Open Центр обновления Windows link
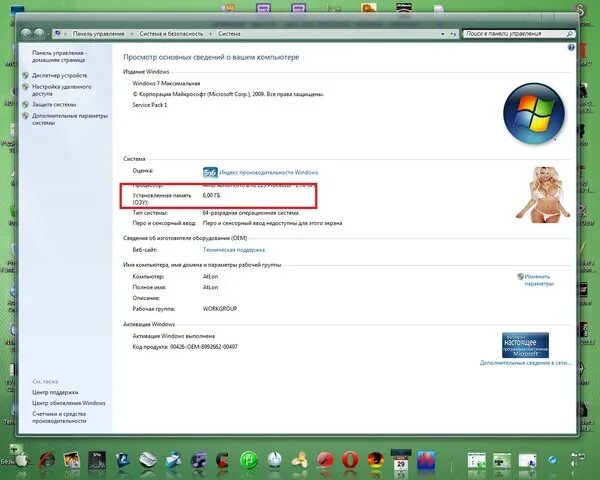 [x=68, y=403]
